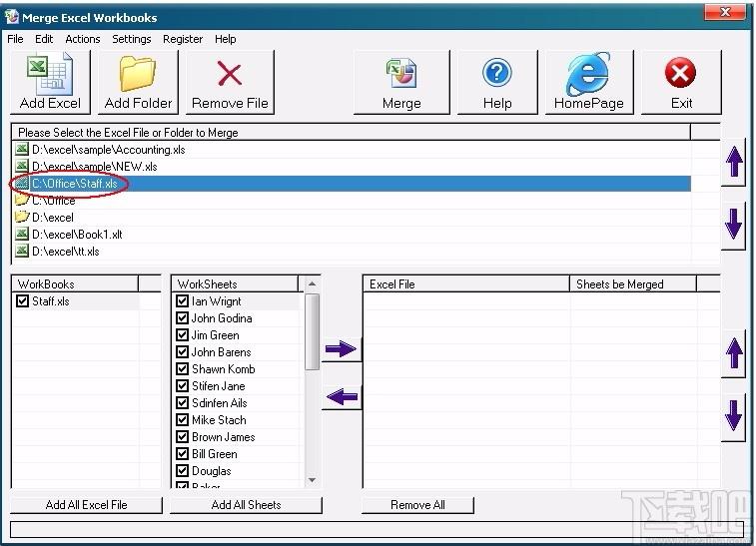This screenshot has height=546, width=756.
Task: Click the Add Excel toolbar icon
Action: 50,74
